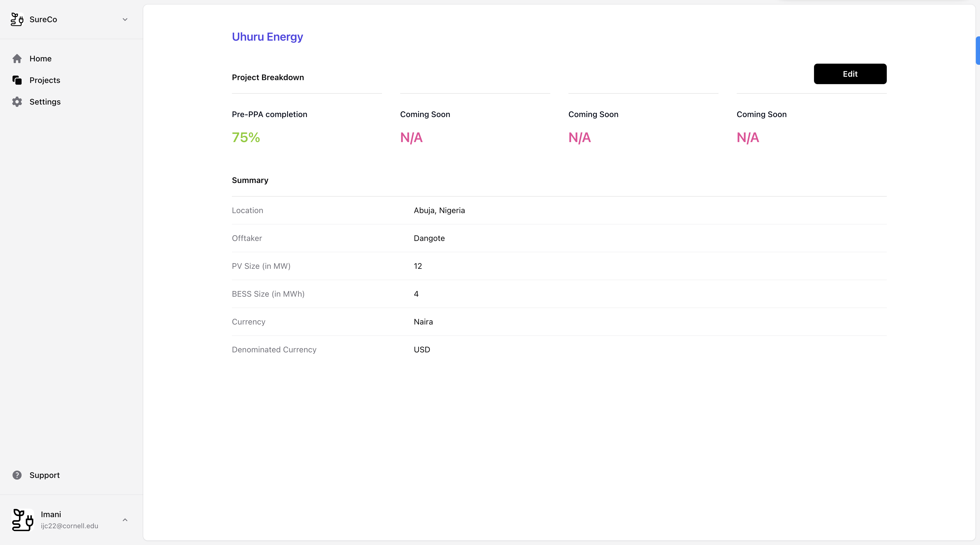
Task: Click the 75% Pre-PPA completion value
Action: point(246,137)
